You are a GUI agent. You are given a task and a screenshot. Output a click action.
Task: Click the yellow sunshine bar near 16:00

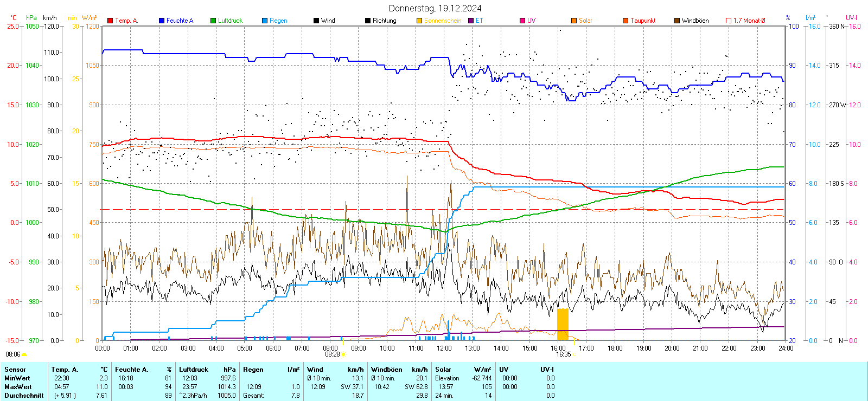click(563, 324)
